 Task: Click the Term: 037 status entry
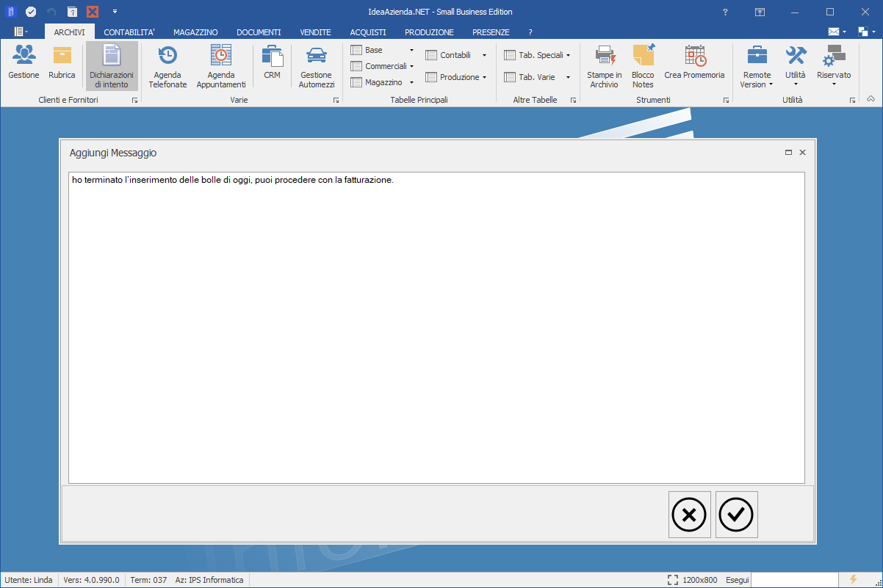[x=148, y=580]
